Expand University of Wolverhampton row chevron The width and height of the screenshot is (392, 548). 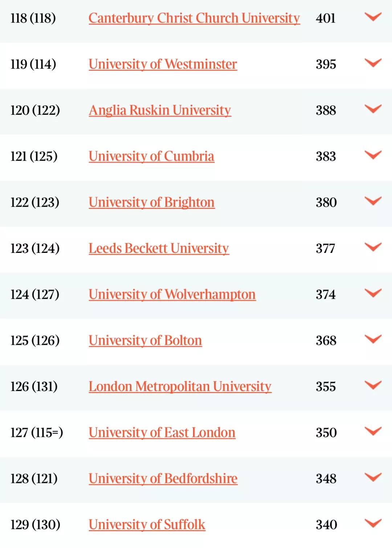point(373,293)
